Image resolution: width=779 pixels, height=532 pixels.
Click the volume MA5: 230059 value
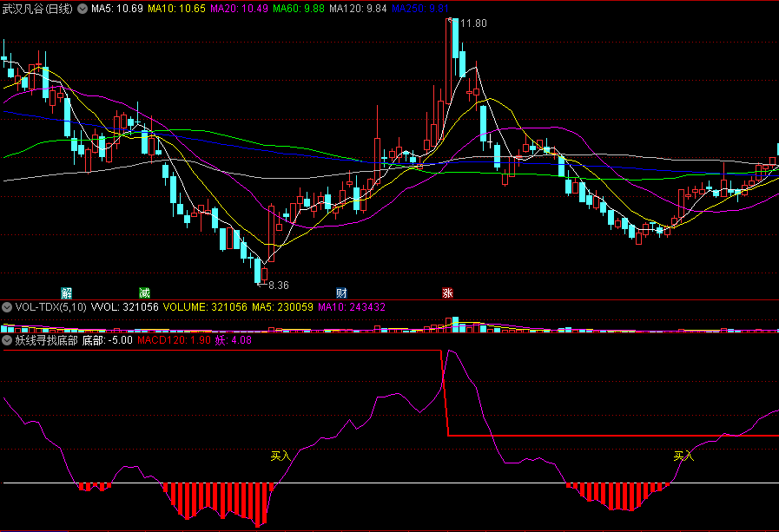[283, 307]
